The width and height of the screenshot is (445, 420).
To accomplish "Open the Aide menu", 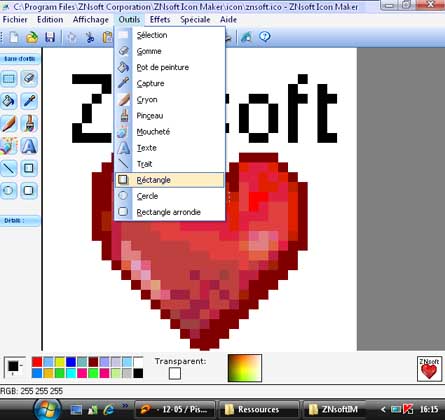I will (229, 20).
